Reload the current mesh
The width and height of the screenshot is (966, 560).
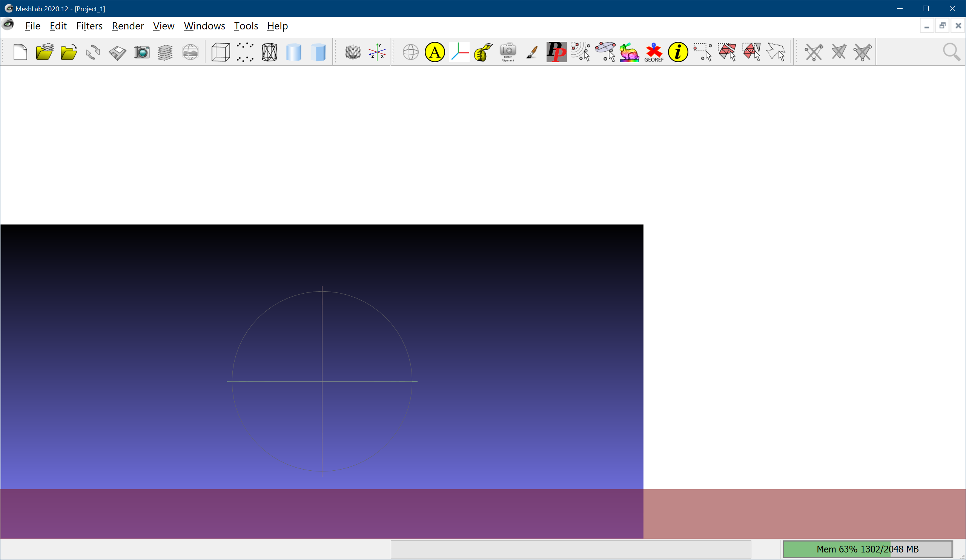click(x=92, y=52)
